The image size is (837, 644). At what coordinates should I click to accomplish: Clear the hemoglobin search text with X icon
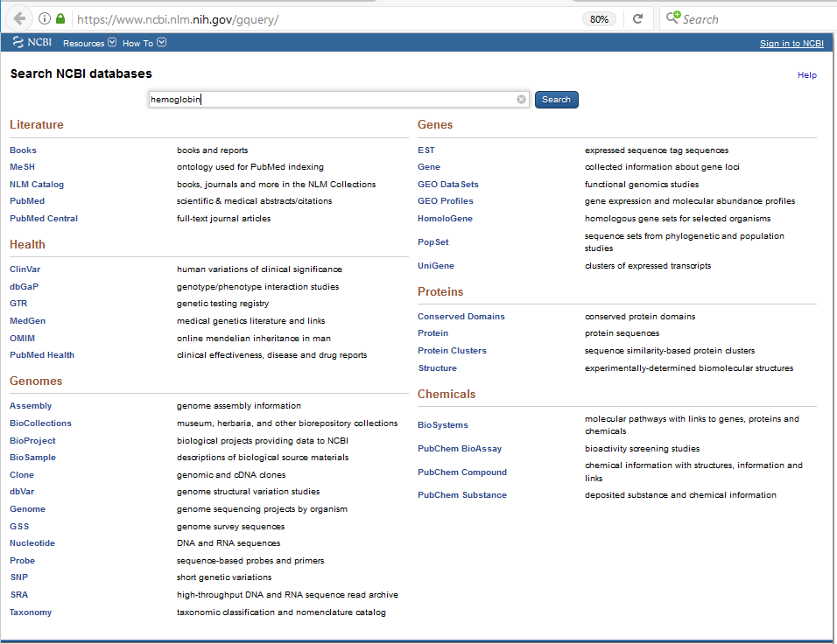coord(521,100)
